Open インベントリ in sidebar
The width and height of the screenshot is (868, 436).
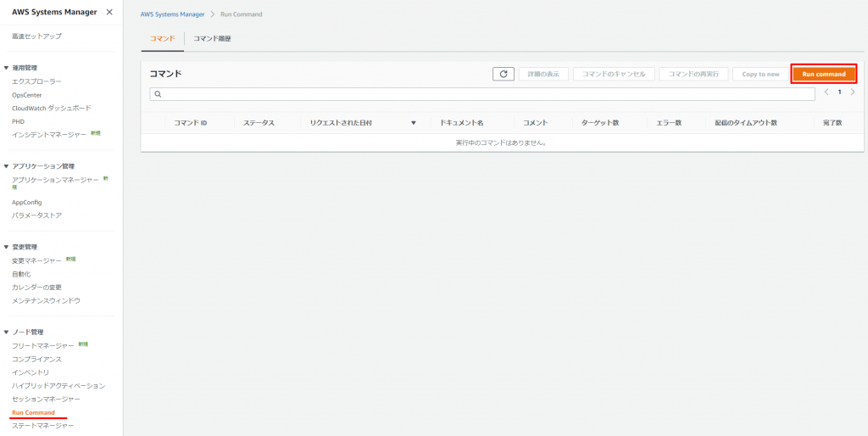click(31, 372)
